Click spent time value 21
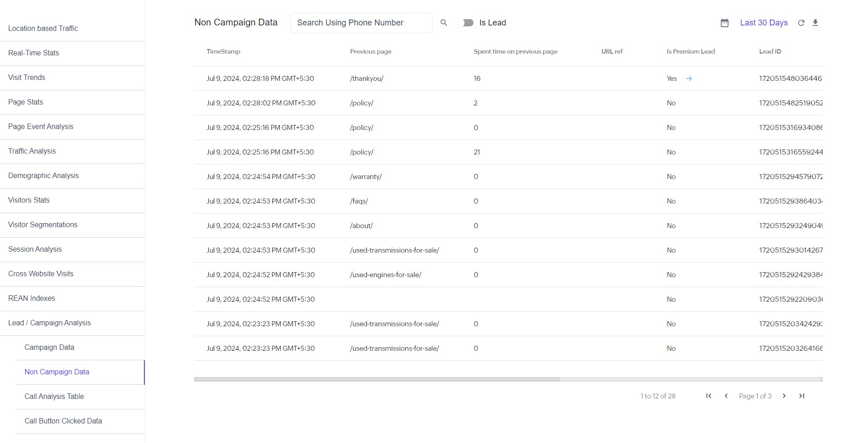 point(477,152)
